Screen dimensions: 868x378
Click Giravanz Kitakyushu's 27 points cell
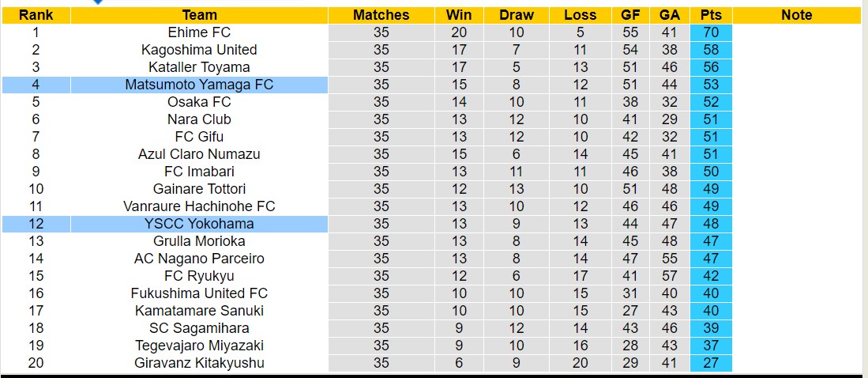tap(710, 363)
